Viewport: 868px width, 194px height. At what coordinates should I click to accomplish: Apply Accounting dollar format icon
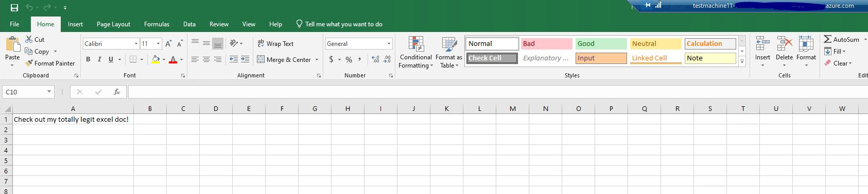coord(331,59)
